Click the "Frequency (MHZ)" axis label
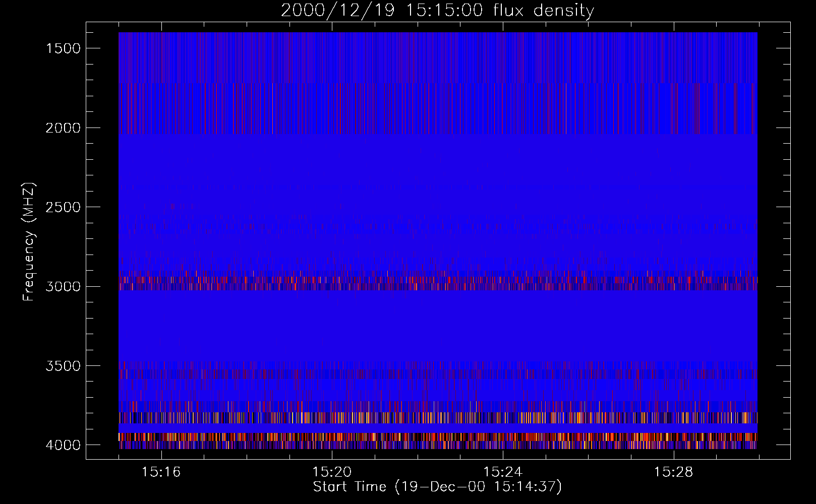This screenshot has width=816, height=504. tap(29, 241)
